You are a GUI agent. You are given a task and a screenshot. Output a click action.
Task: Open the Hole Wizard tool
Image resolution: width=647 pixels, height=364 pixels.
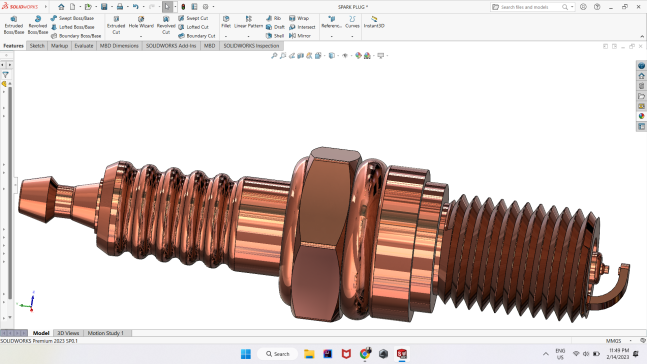141,23
